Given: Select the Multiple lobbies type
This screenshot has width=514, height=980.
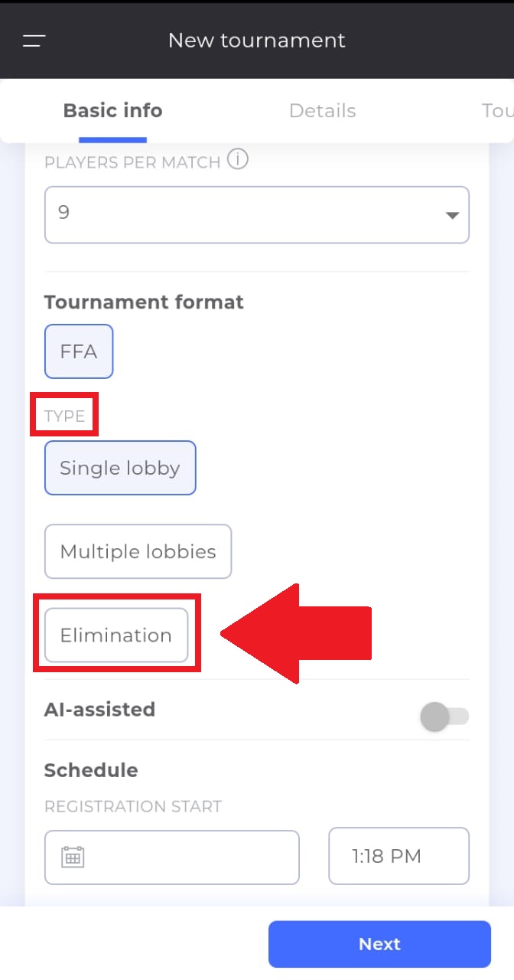Looking at the screenshot, I should click(138, 551).
